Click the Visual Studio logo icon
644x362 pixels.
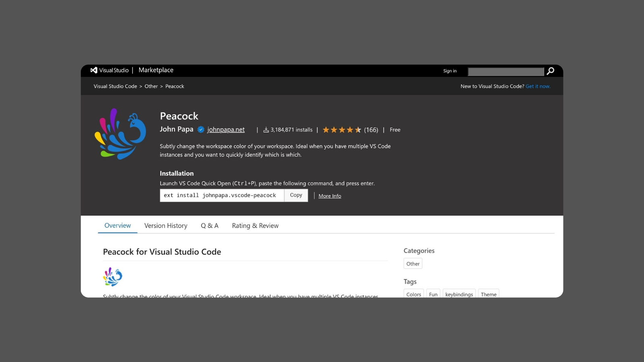click(x=94, y=70)
